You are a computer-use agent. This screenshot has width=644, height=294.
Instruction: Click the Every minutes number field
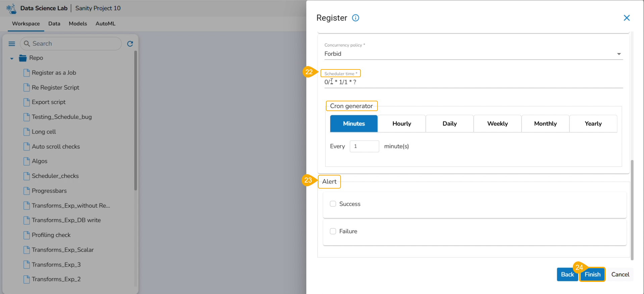pos(364,146)
